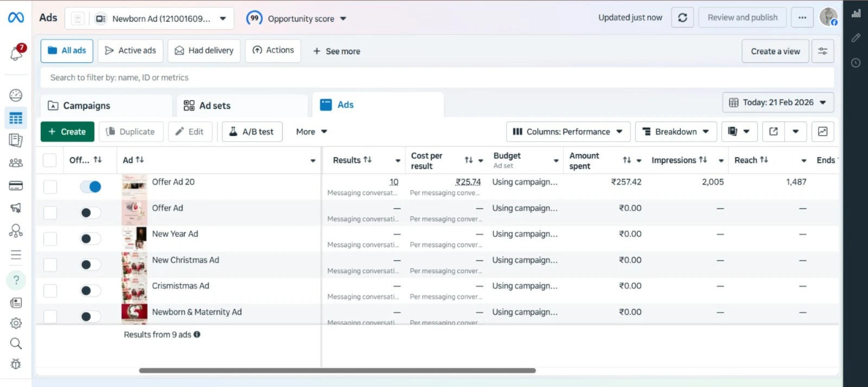Open the Billing card icon in sidebar

[x=16, y=186]
